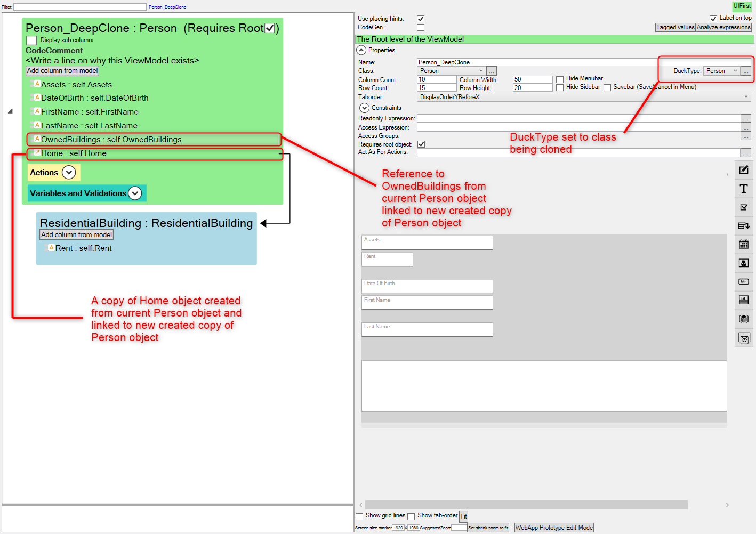Click the 3D cube component icon

[744, 319]
